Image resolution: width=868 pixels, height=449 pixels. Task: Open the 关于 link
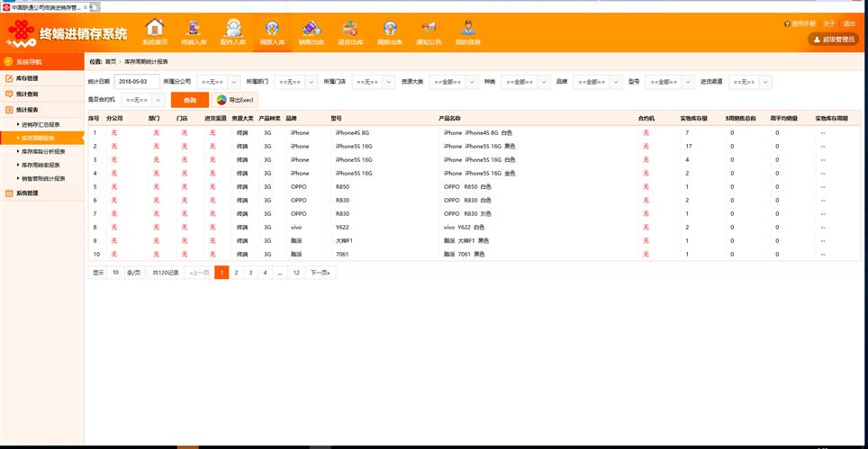coord(828,23)
